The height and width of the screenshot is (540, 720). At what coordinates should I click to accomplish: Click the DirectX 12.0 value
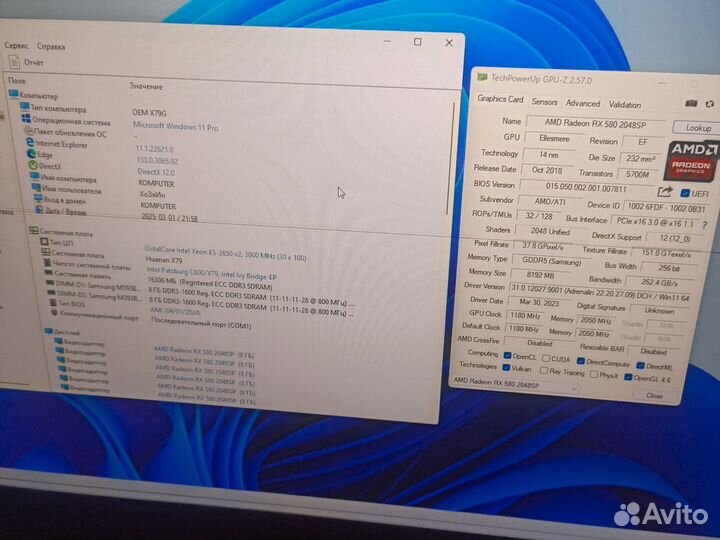(156, 172)
